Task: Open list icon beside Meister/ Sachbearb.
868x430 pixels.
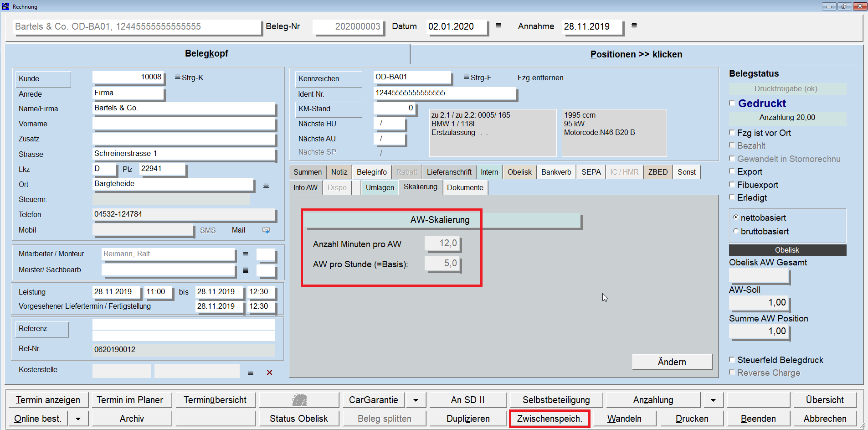Action: [246, 270]
